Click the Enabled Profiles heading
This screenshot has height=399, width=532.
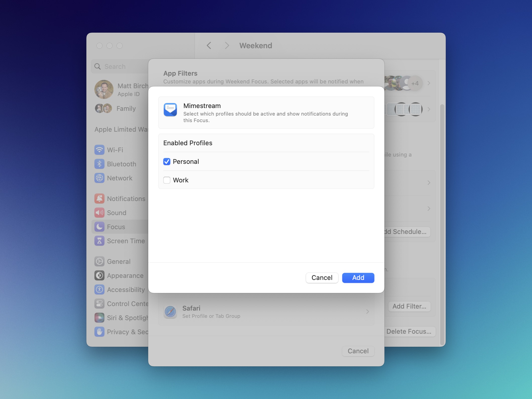click(188, 143)
